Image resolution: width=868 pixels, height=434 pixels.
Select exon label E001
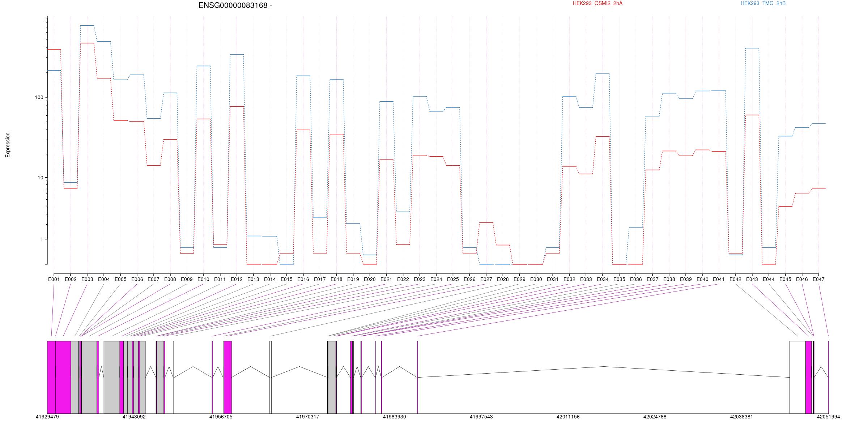54,279
